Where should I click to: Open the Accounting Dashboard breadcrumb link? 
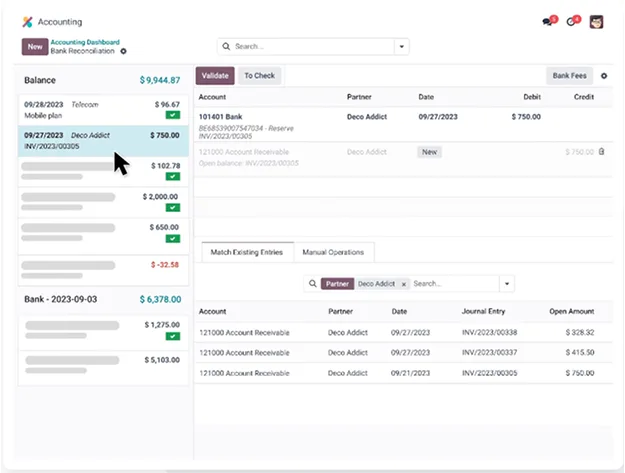(85, 42)
